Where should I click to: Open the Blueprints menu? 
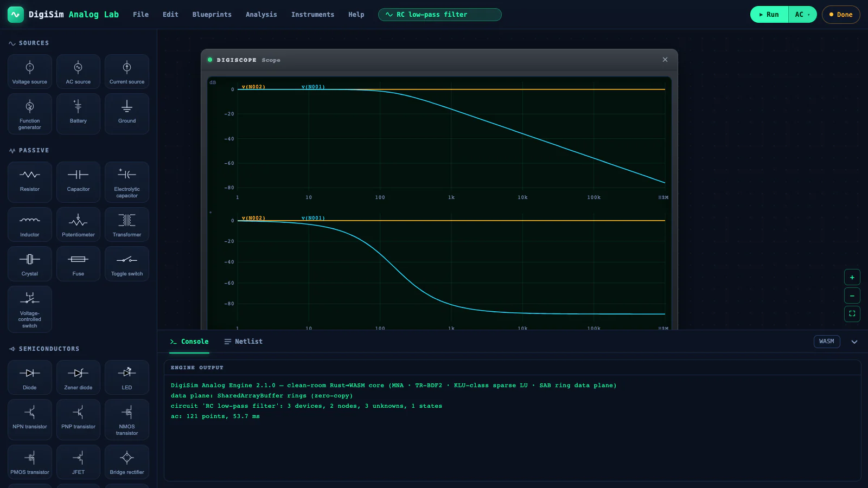(x=212, y=15)
